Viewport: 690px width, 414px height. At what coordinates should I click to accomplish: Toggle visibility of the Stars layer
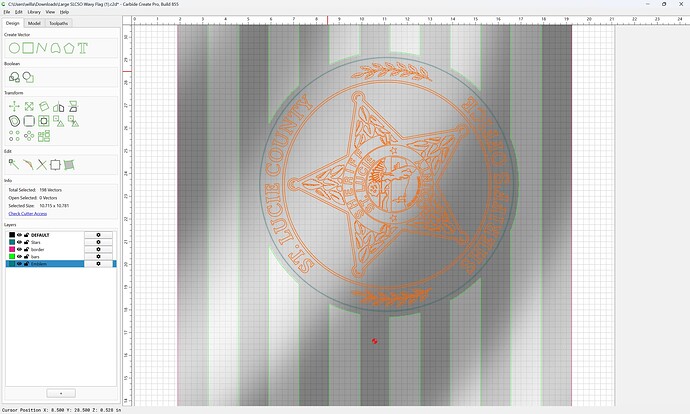[x=19, y=242]
